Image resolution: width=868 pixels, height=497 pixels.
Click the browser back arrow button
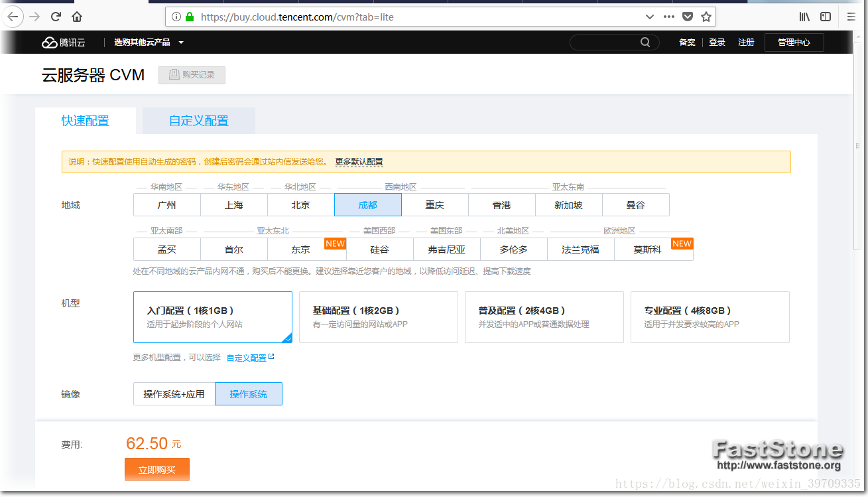pyautogui.click(x=13, y=17)
